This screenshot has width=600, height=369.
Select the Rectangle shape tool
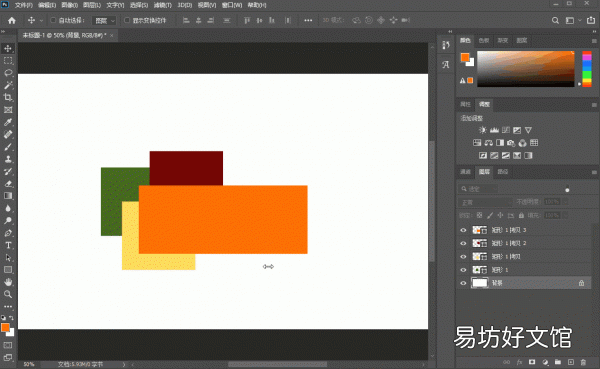click(8, 270)
